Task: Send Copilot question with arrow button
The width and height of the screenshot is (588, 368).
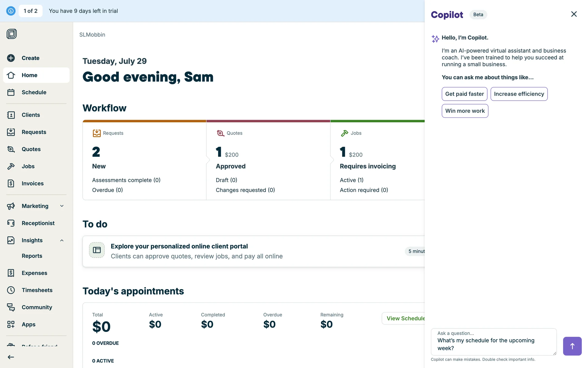Action: tap(572, 346)
